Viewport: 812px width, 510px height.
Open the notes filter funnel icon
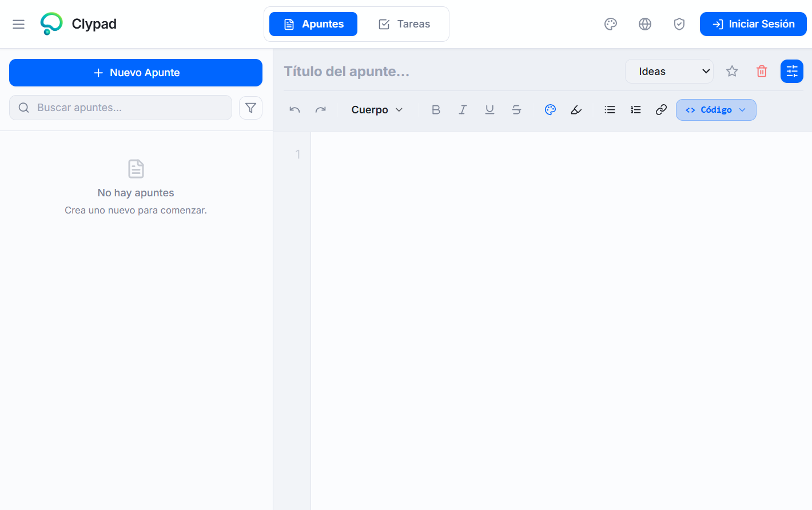250,108
